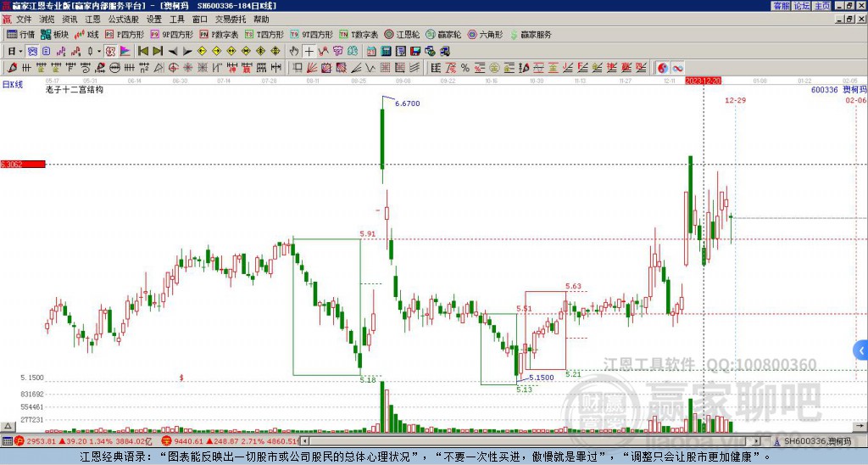
Task: Launch the 赢家轮 wheel tool
Action: coord(443,34)
